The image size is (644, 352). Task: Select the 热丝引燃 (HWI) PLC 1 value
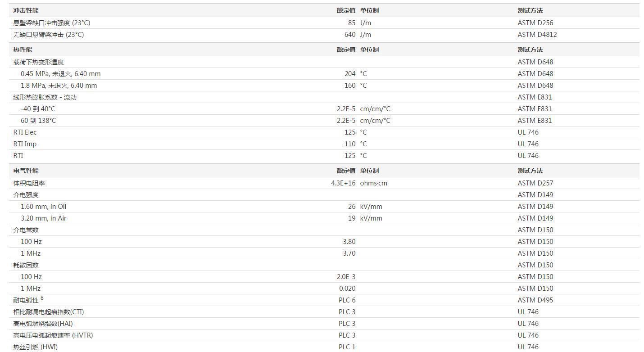347,347
